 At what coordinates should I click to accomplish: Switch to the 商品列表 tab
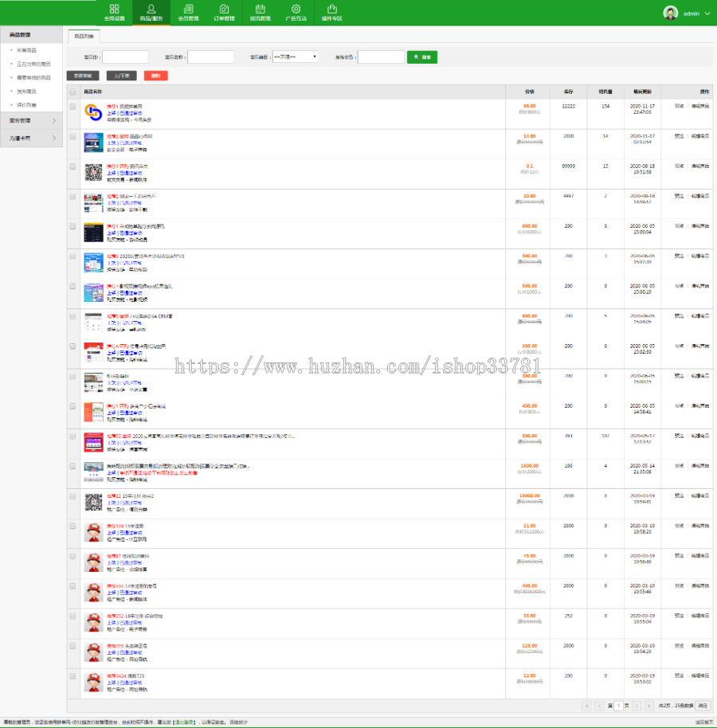point(84,36)
